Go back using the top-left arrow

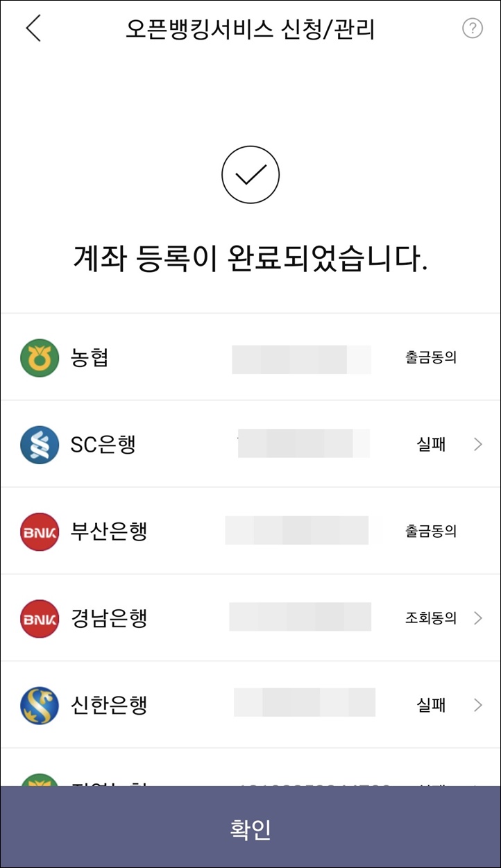click(x=33, y=28)
